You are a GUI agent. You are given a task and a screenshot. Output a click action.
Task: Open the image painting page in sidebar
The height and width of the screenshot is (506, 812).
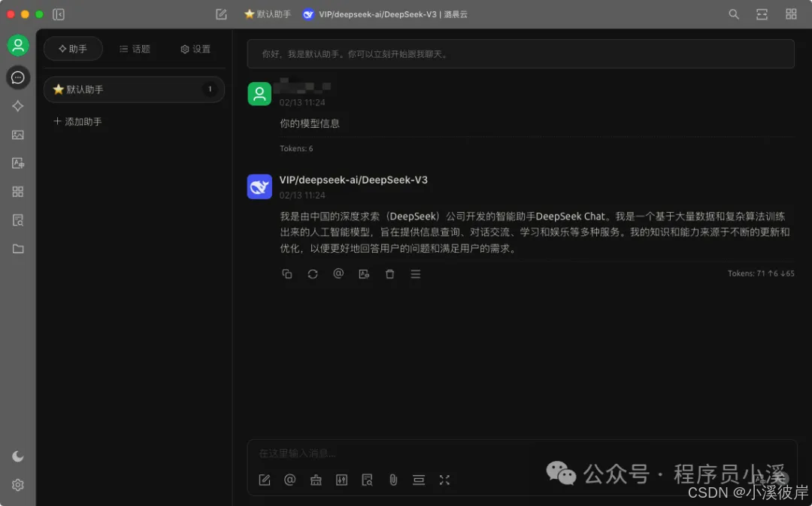click(18, 135)
